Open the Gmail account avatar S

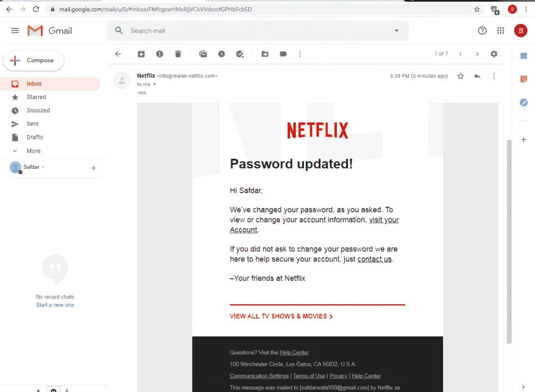pyautogui.click(x=521, y=30)
